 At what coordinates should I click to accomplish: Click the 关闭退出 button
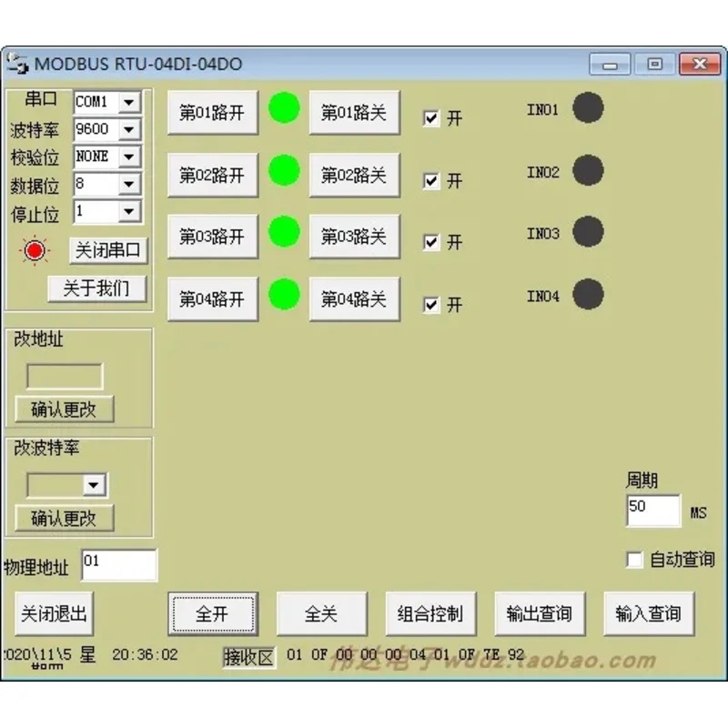(54, 613)
